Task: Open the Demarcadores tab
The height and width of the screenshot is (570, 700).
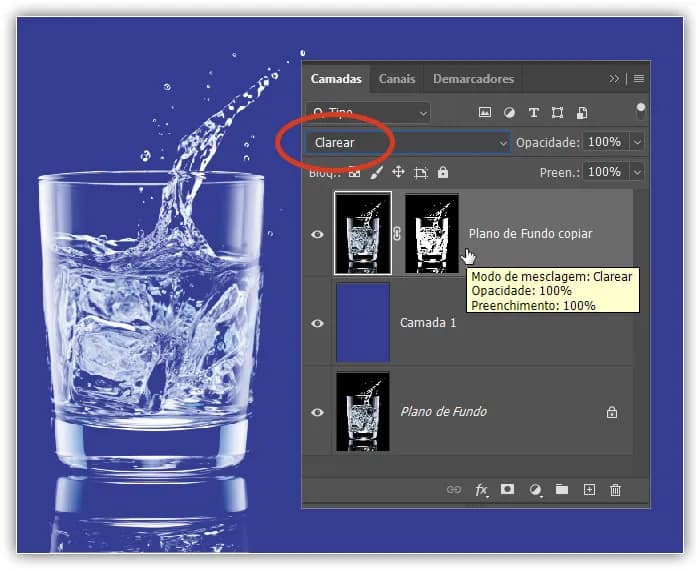Action: click(x=473, y=79)
